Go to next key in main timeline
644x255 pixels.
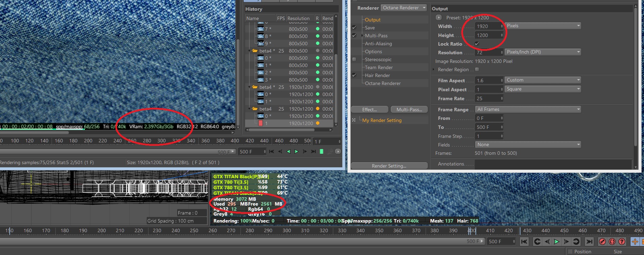pos(576,242)
